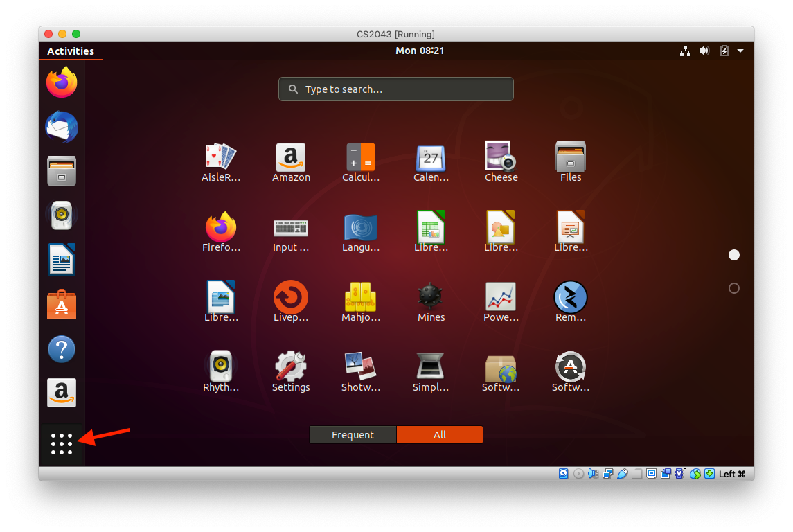Select the first app page indicator
The image size is (793, 532).
(734, 255)
